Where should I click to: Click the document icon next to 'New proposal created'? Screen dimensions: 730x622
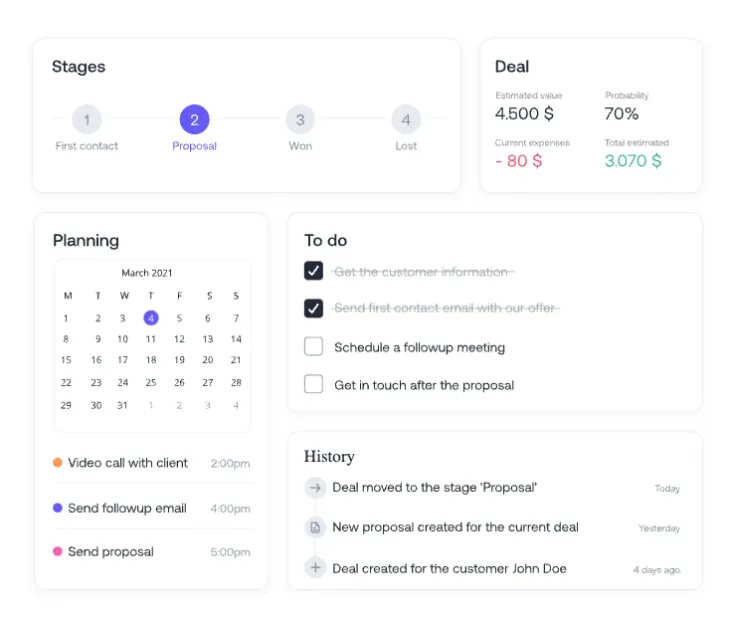click(315, 527)
